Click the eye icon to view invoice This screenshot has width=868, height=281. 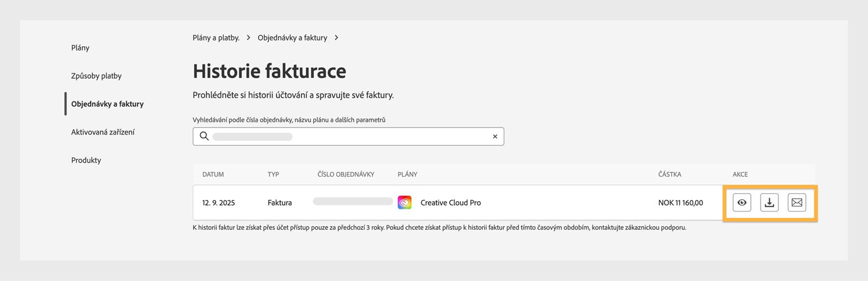point(742,202)
